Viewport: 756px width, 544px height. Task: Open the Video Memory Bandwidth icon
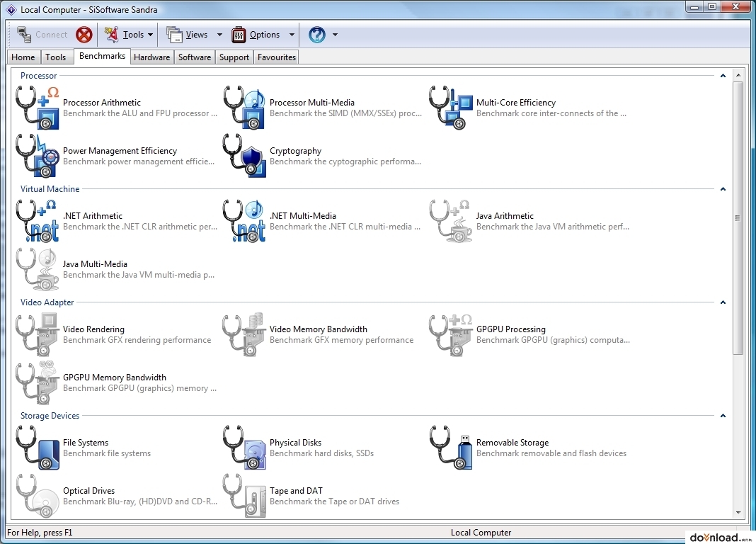(x=244, y=334)
